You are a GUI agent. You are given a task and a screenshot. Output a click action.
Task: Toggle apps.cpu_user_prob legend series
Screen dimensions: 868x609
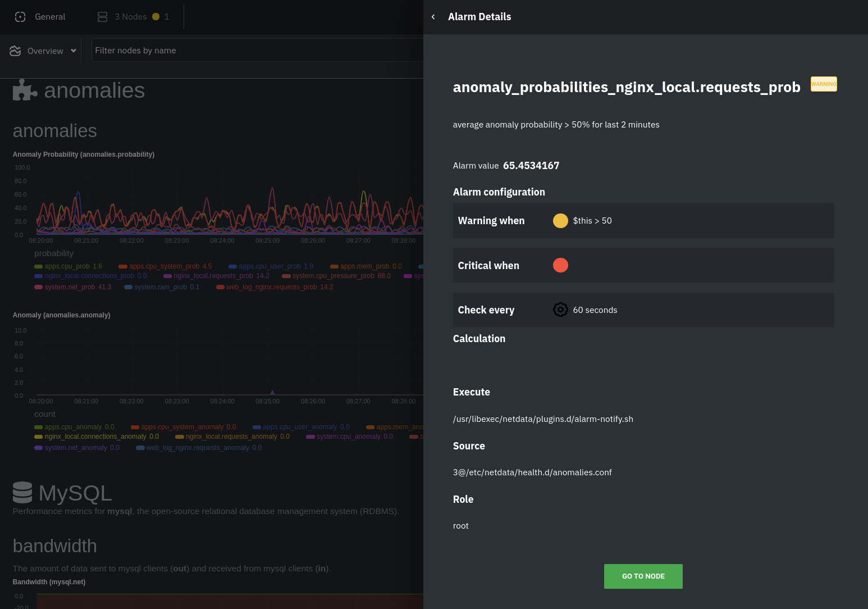pos(271,266)
